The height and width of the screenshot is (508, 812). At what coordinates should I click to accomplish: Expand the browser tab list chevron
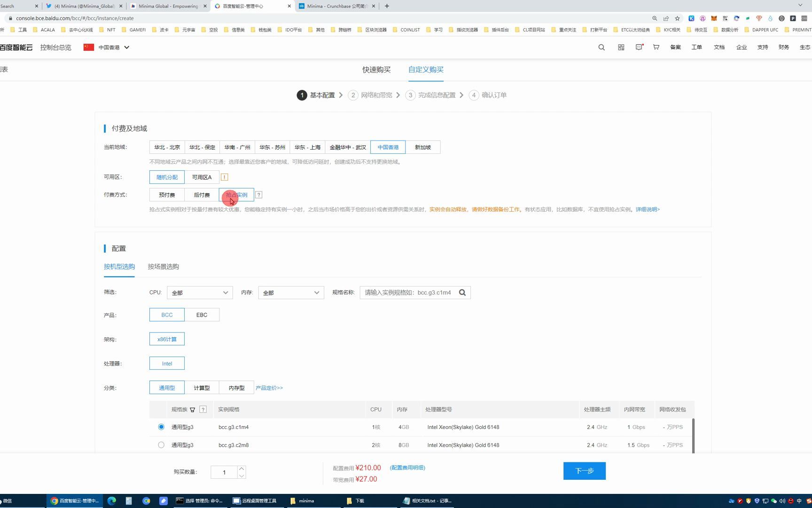[800, 5]
